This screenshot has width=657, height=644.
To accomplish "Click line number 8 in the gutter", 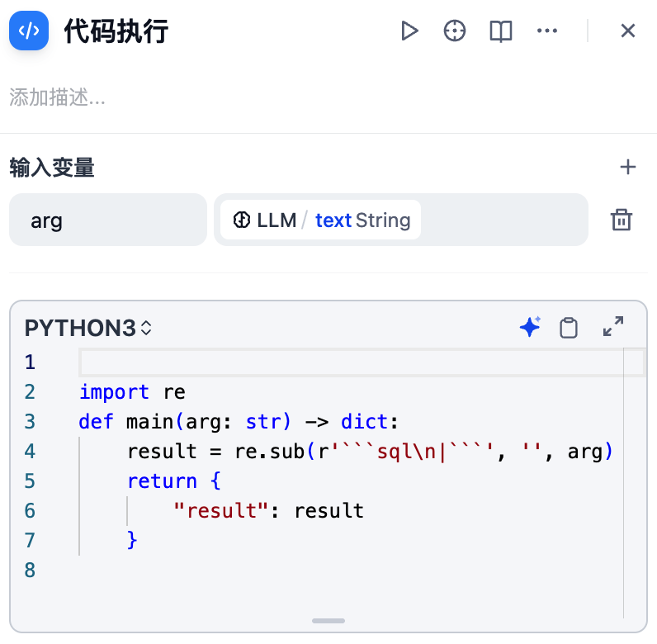I will pos(30,570).
